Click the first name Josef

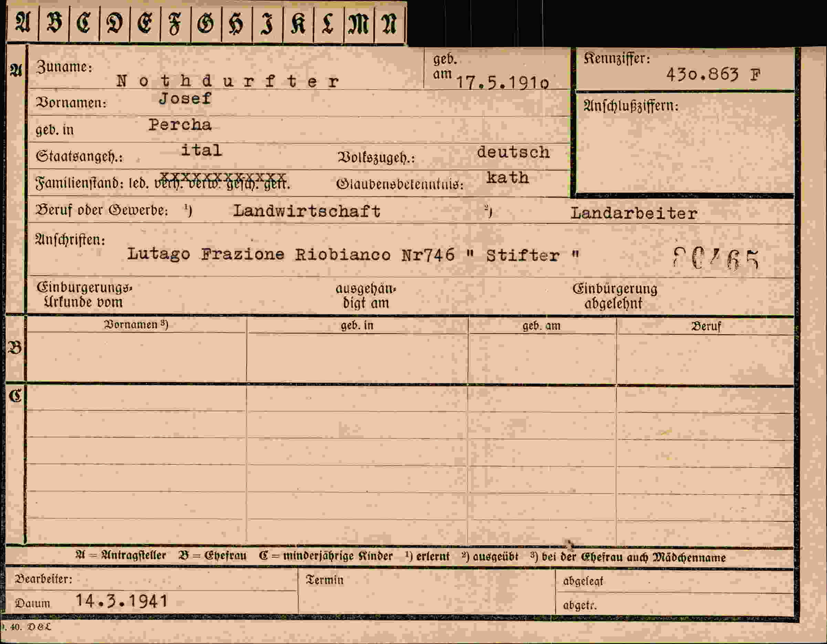point(185,98)
